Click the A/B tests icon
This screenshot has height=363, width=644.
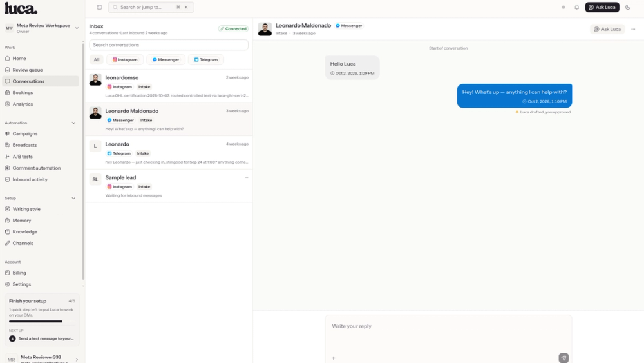[x=7, y=157]
